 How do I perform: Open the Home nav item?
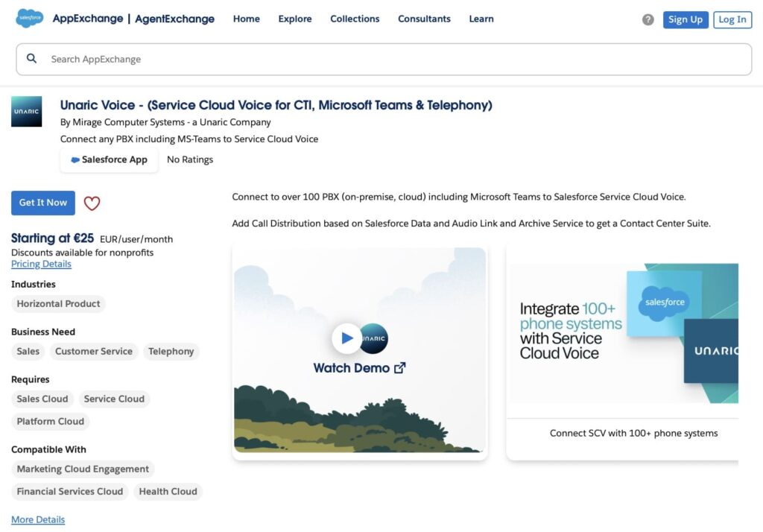click(x=246, y=19)
